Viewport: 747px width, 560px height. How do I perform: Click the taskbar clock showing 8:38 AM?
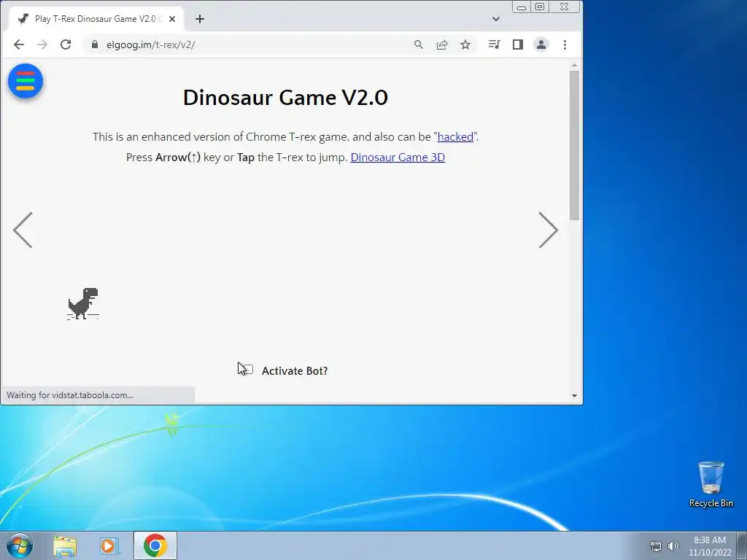click(x=710, y=546)
